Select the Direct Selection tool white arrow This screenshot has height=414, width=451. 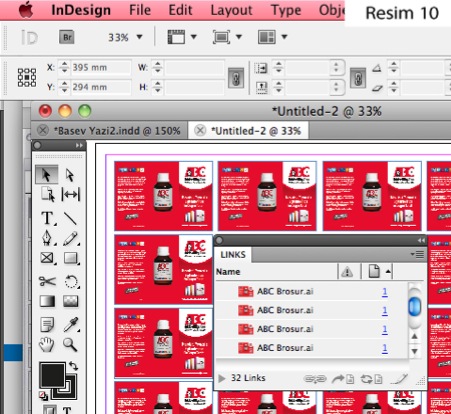coord(70,175)
